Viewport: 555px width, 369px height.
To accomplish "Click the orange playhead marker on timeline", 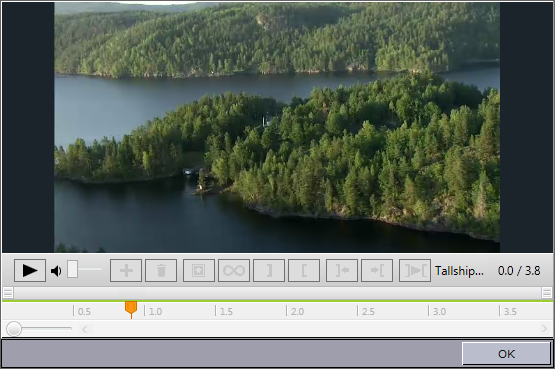I will [x=131, y=309].
